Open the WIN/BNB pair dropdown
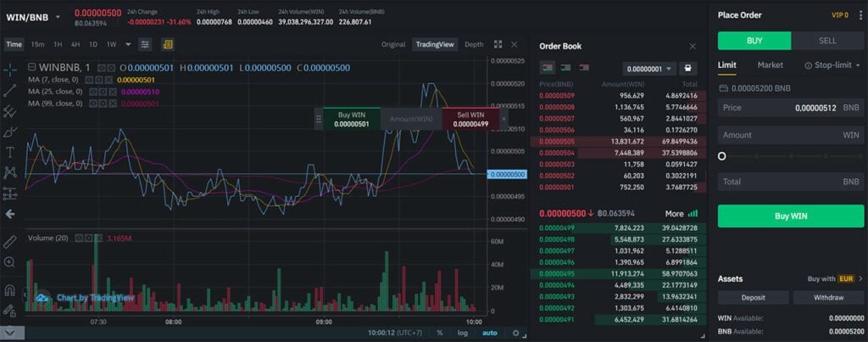The height and width of the screenshot is (342, 868). coord(58,17)
